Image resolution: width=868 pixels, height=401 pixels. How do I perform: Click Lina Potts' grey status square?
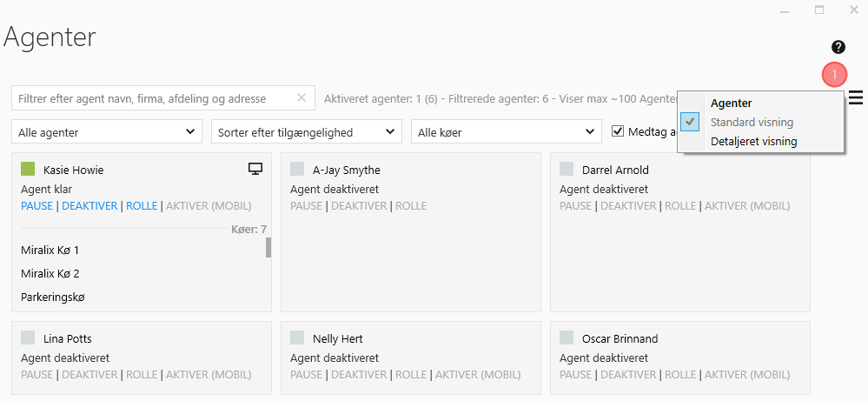pyautogui.click(x=28, y=338)
